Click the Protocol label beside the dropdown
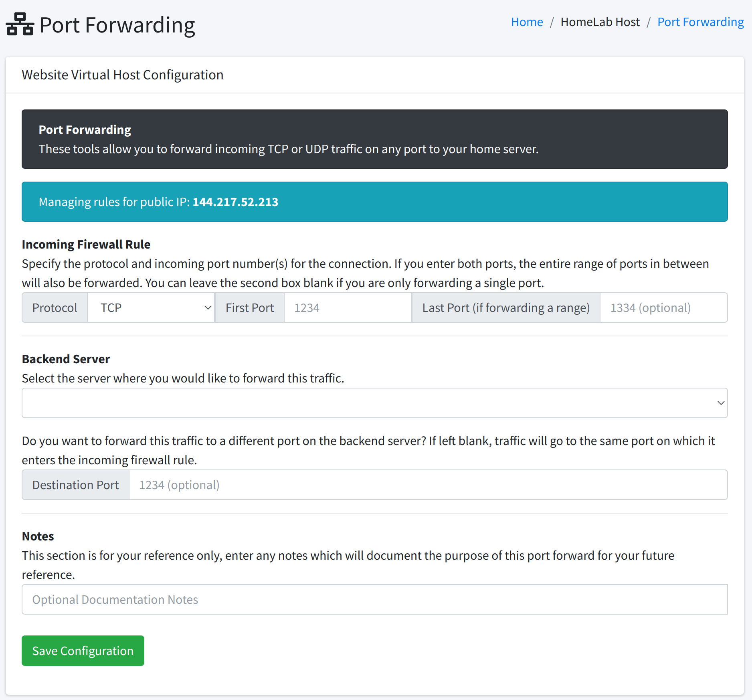Screen dimensions: 752x700 coord(55,308)
